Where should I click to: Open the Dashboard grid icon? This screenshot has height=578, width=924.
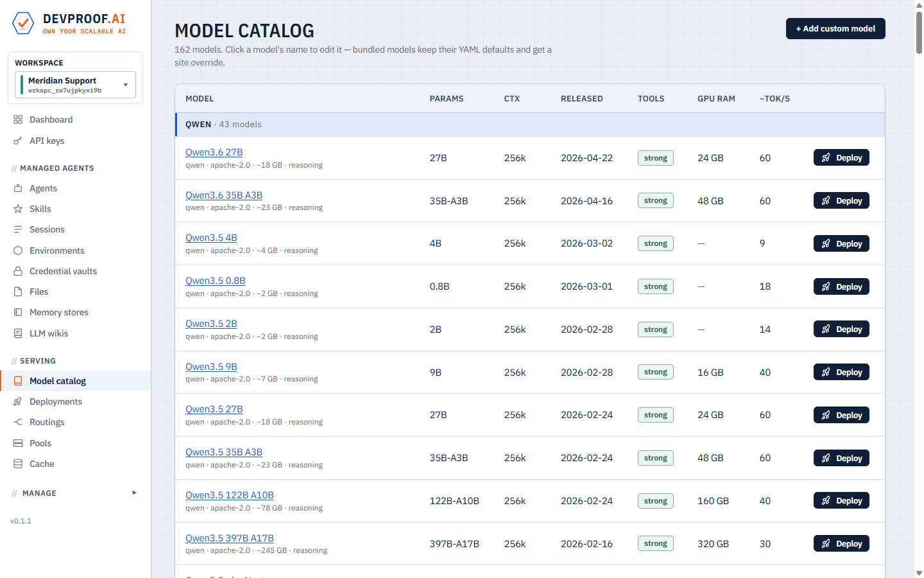click(x=18, y=119)
